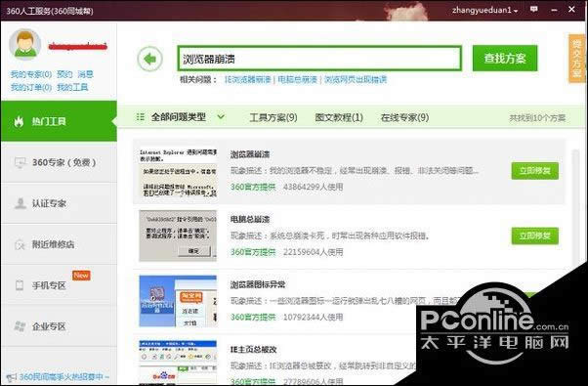
Task: Click the 共找到10个方案 result count text
Action: 537,118
